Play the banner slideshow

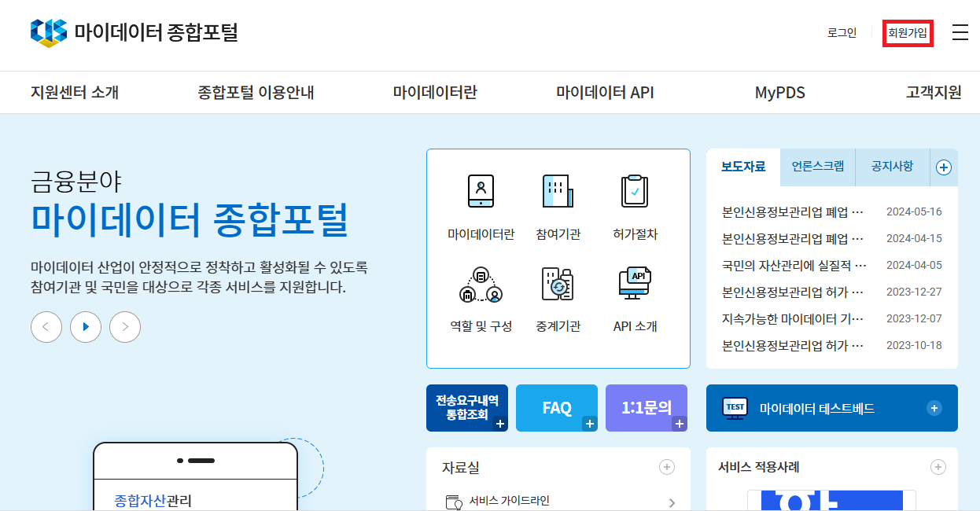86,326
